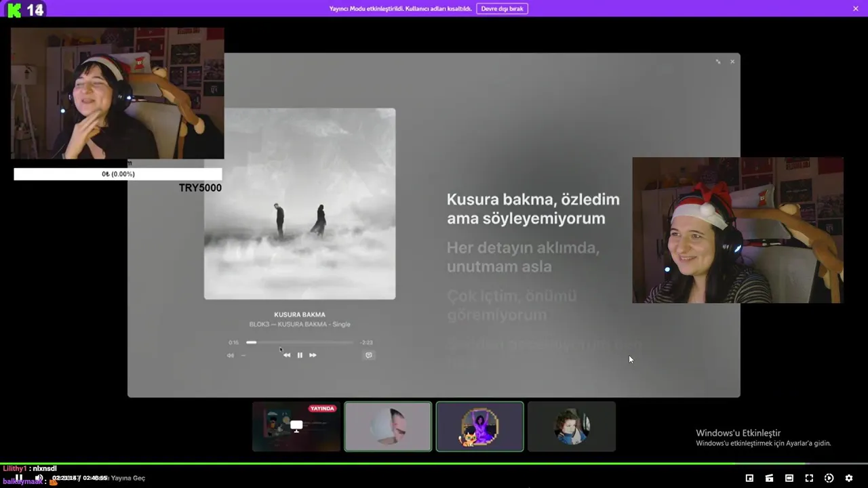Rewind to the previous track
Viewport: 868px width, 488px height.
click(287, 355)
